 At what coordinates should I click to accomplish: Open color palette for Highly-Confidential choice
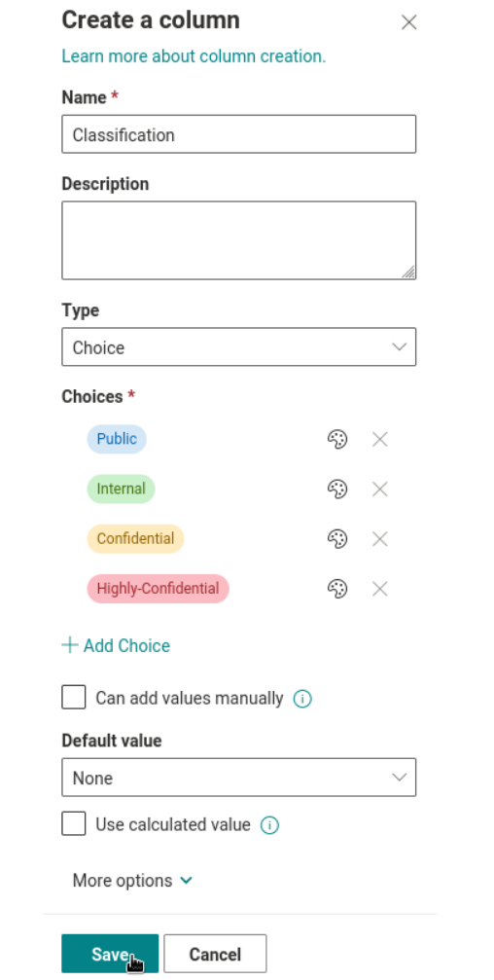click(x=337, y=589)
